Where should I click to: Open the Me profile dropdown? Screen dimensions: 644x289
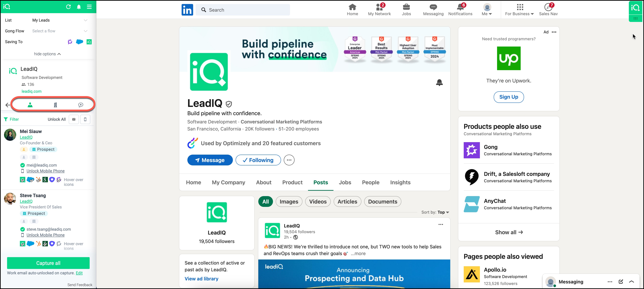[x=487, y=10]
